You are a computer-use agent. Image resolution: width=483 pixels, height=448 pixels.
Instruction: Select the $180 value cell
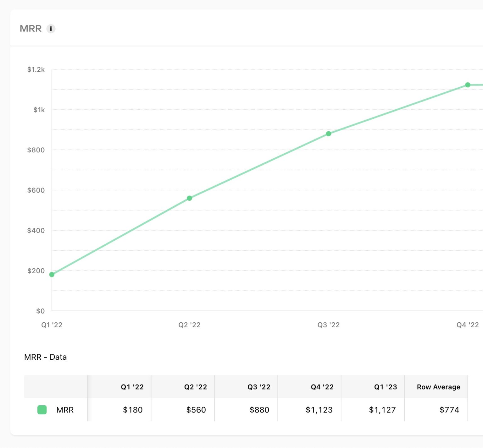coord(132,410)
